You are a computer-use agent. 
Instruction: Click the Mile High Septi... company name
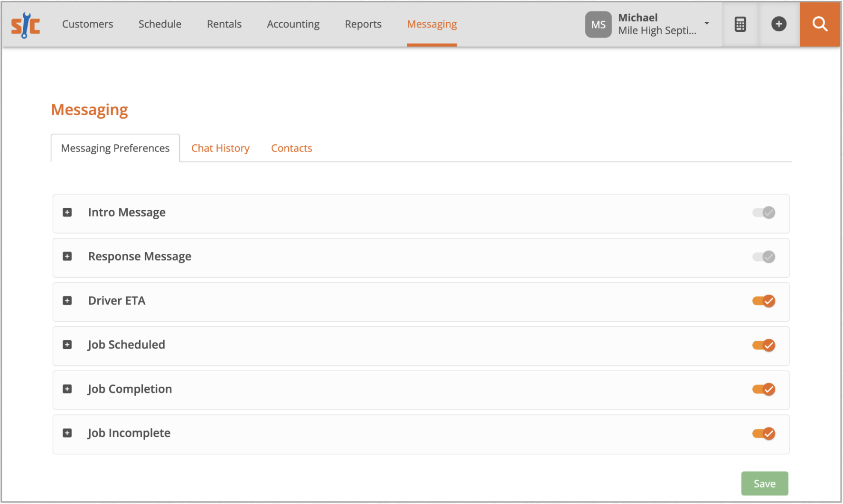click(x=657, y=30)
